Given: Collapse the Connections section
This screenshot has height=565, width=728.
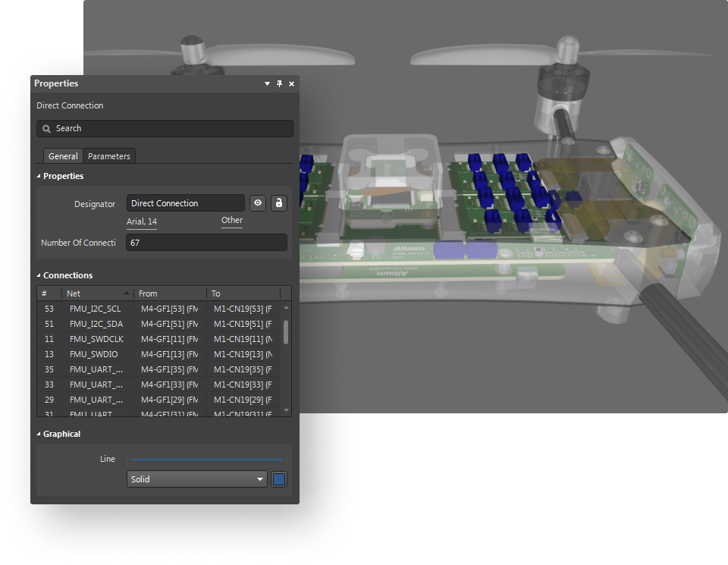Looking at the screenshot, I should tap(39, 276).
